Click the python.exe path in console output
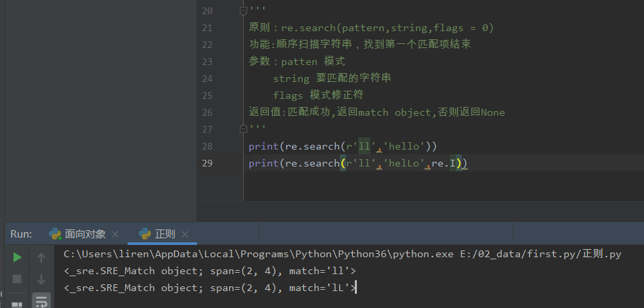This screenshot has width=644, height=308. point(258,255)
